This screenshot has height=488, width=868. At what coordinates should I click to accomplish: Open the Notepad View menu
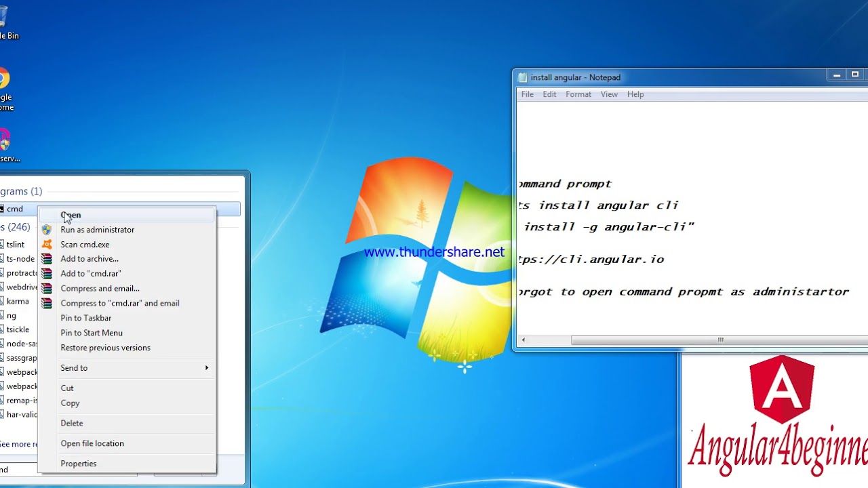click(x=609, y=94)
